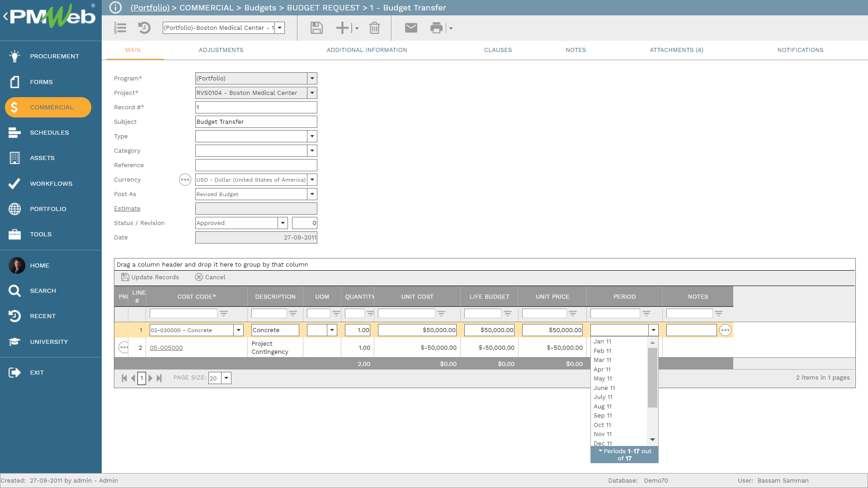868x488 pixels.
Task: Click the info icon in header
Action: coord(116,8)
